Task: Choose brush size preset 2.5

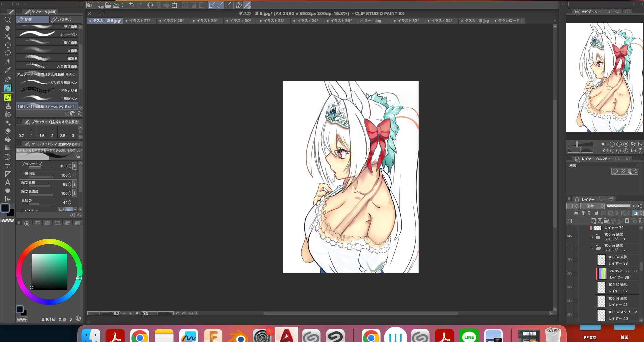Action: (x=63, y=133)
